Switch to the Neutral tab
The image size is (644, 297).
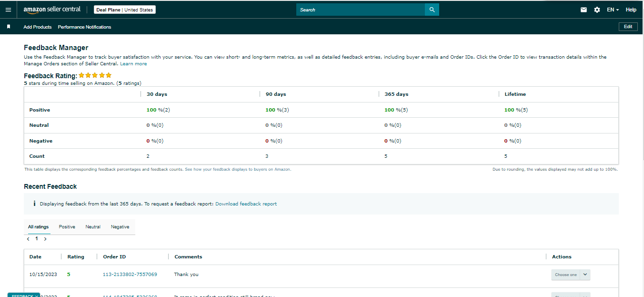click(93, 227)
